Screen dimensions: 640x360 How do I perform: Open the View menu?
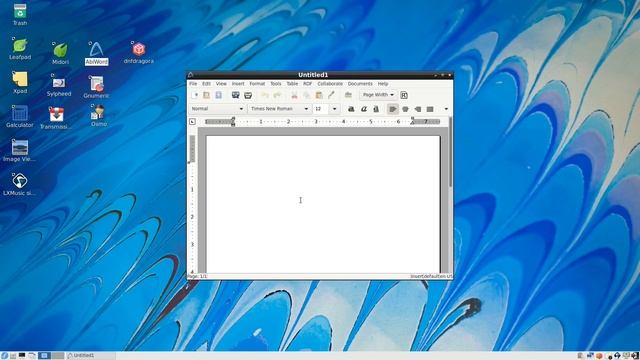click(221, 84)
